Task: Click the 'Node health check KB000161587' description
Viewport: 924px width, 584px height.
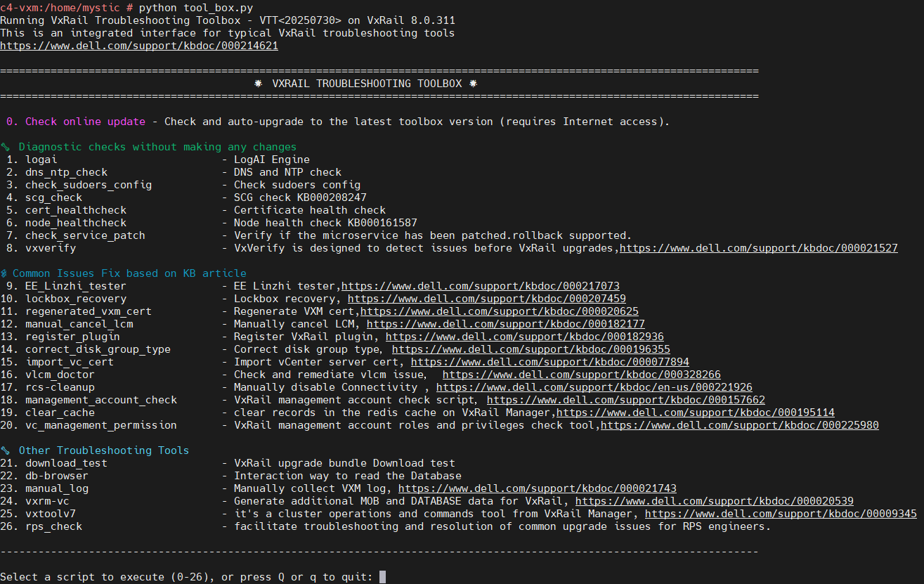Action: [325, 223]
